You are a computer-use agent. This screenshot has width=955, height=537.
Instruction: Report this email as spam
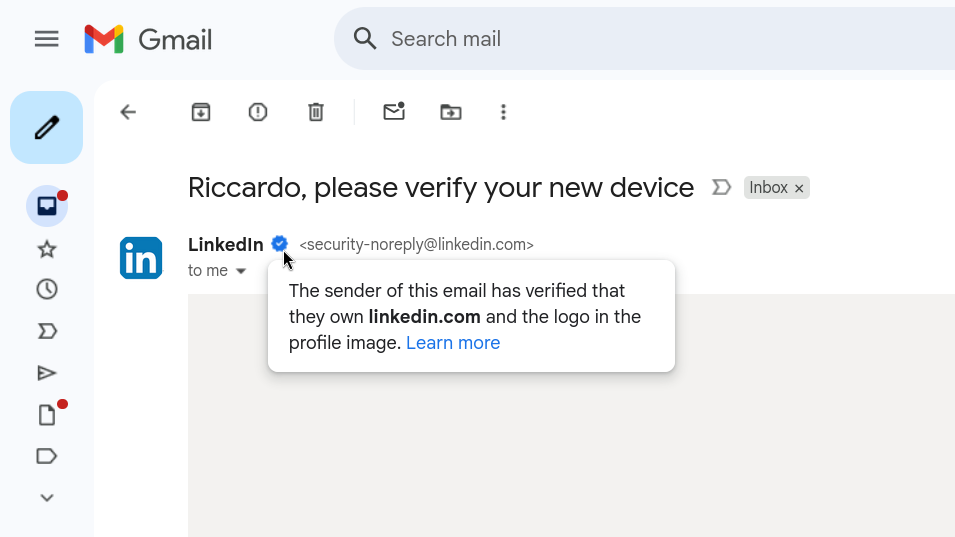[x=258, y=112]
